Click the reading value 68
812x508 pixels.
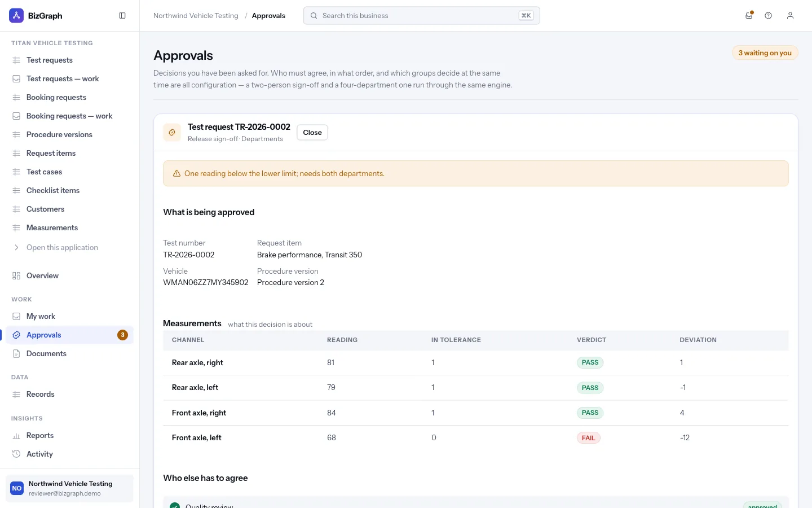pyautogui.click(x=332, y=438)
